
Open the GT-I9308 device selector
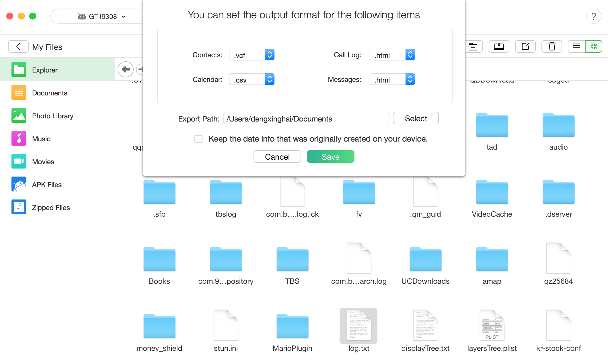(102, 16)
